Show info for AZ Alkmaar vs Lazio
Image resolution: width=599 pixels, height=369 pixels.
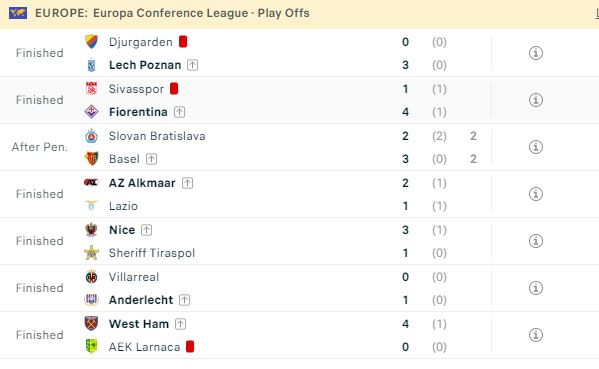click(536, 194)
